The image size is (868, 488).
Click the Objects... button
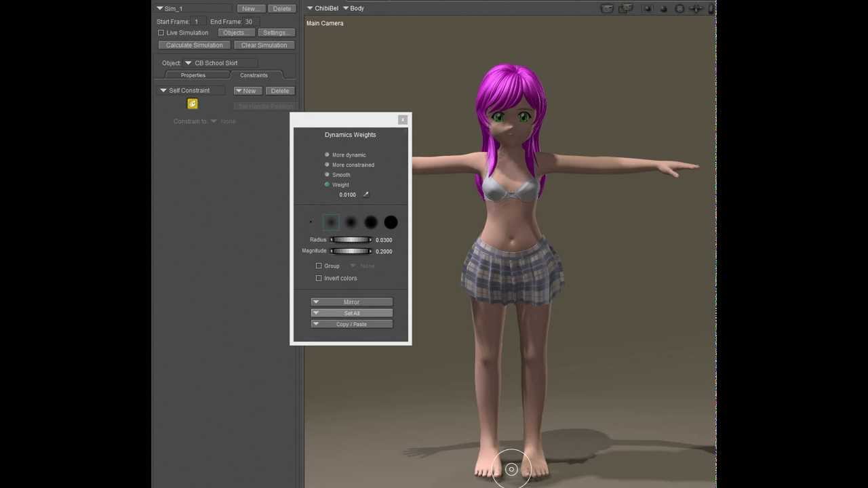(236, 33)
